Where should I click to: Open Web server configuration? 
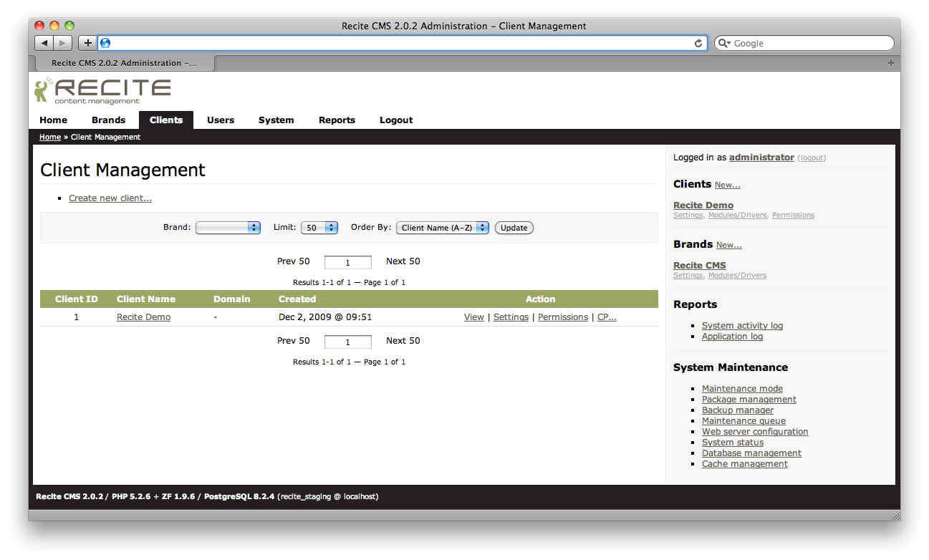[755, 432]
